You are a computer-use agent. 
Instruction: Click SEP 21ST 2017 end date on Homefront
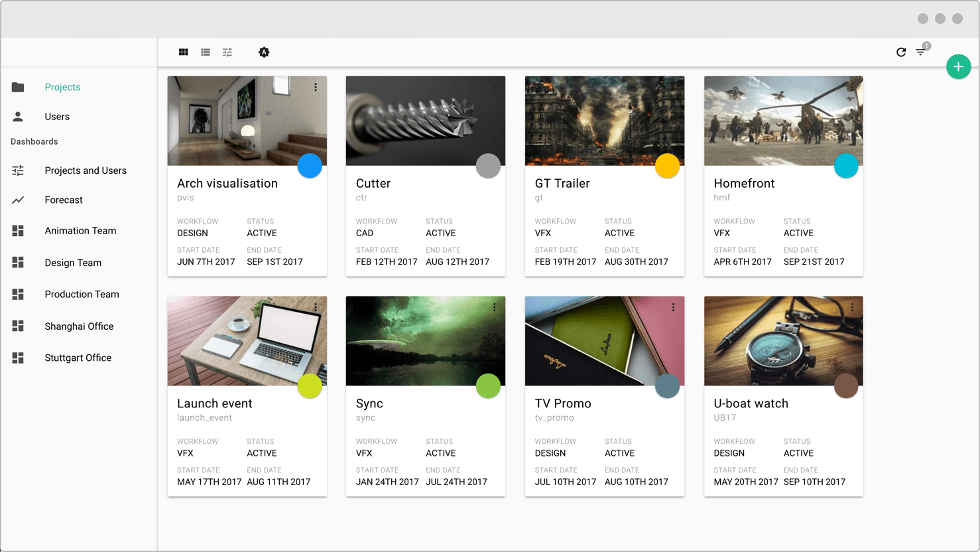tap(814, 262)
